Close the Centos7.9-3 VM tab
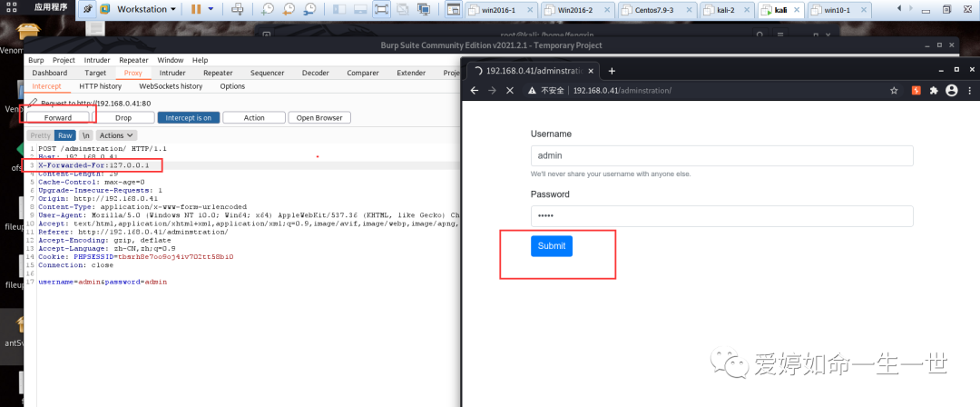Viewport: 980px width, 407px height. 690,10
